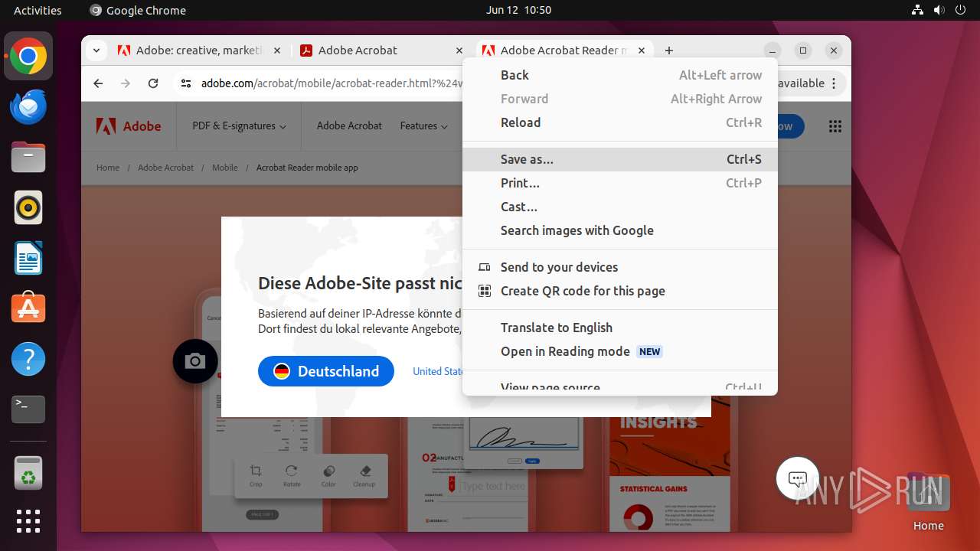The height and width of the screenshot is (551, 980).
Task: Expand PDF & E-signatures menu
Action: pyautogui.click(x=240, y=126)
